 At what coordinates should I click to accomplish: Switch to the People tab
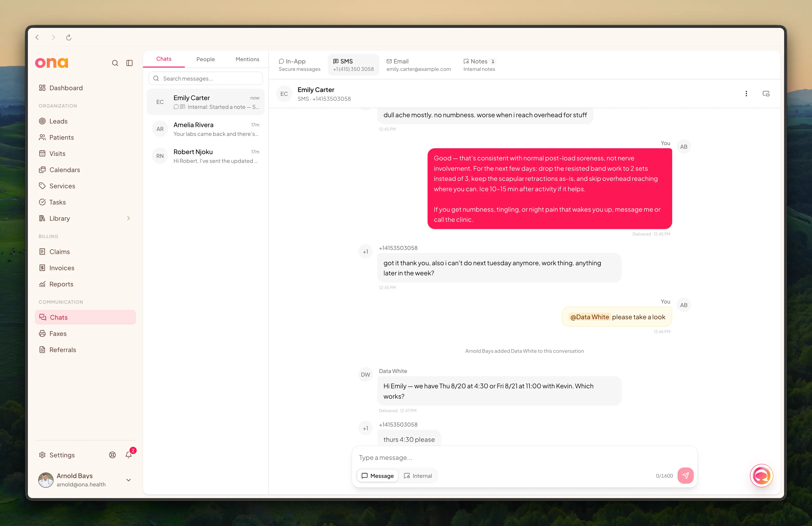[205, 59]
